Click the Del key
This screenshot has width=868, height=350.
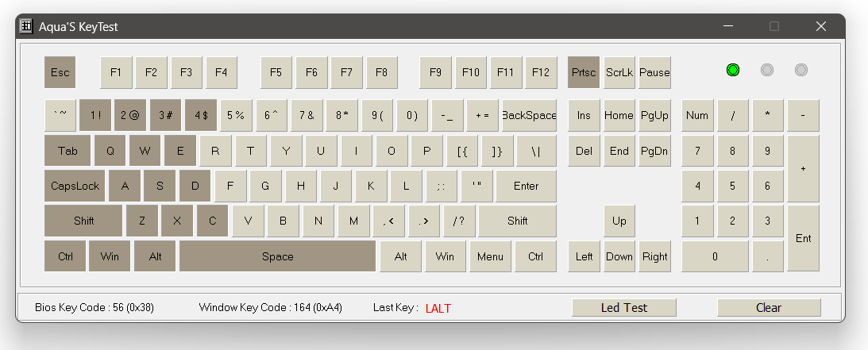pyautogui.click(x=584, y=150)
